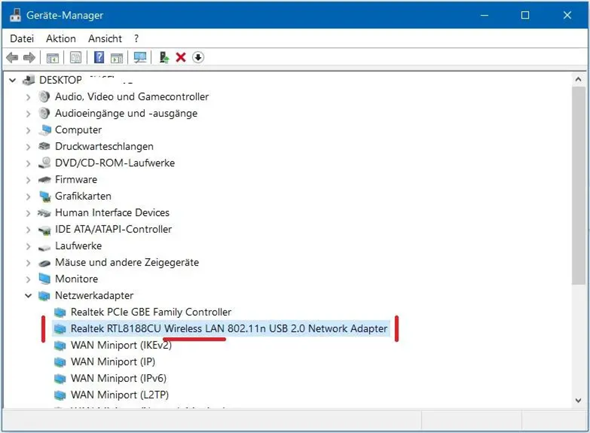Expand the Grafikkarten category
The image size is (590, 433).
[x=28, y=196]
